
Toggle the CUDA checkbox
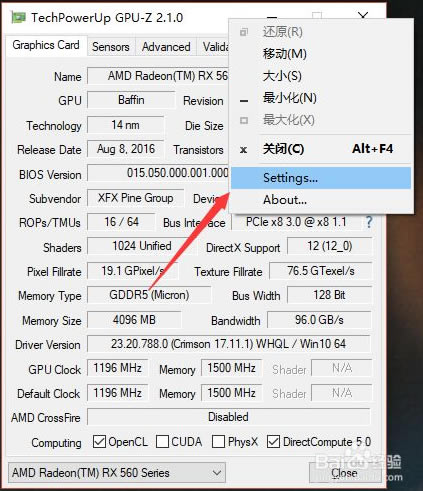tap(162, 442)
